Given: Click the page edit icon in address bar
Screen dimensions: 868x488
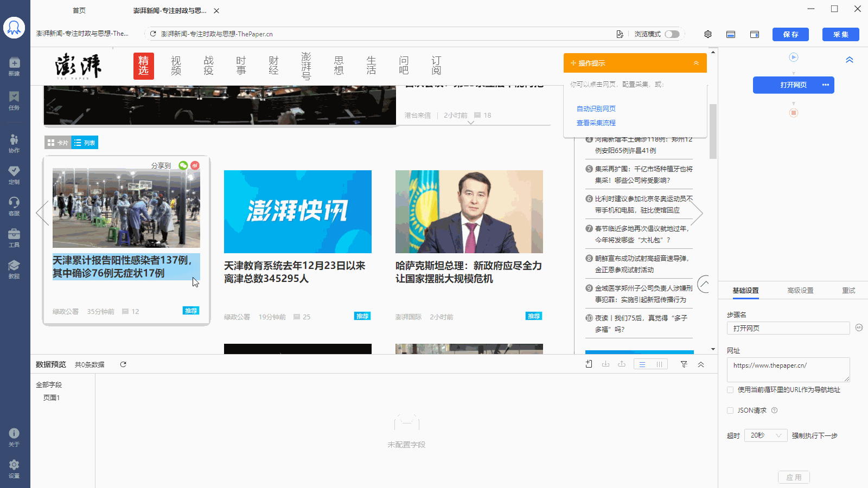Looking at the screenshot, I should click(620, 34).
